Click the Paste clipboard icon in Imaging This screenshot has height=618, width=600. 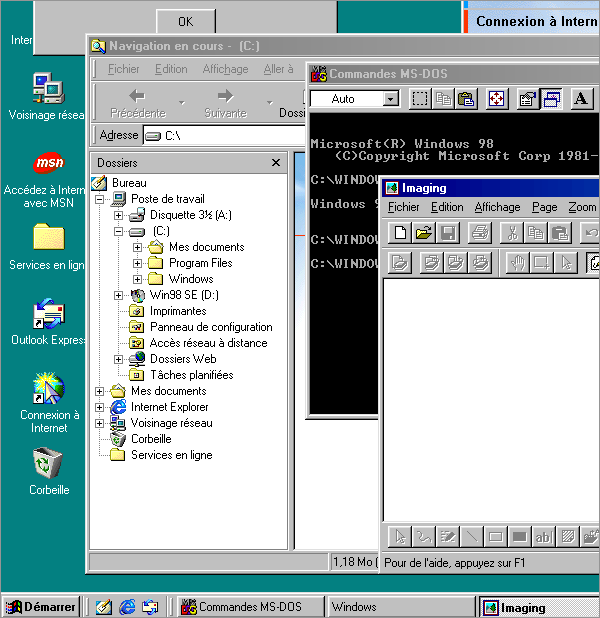tap(559, 233)
